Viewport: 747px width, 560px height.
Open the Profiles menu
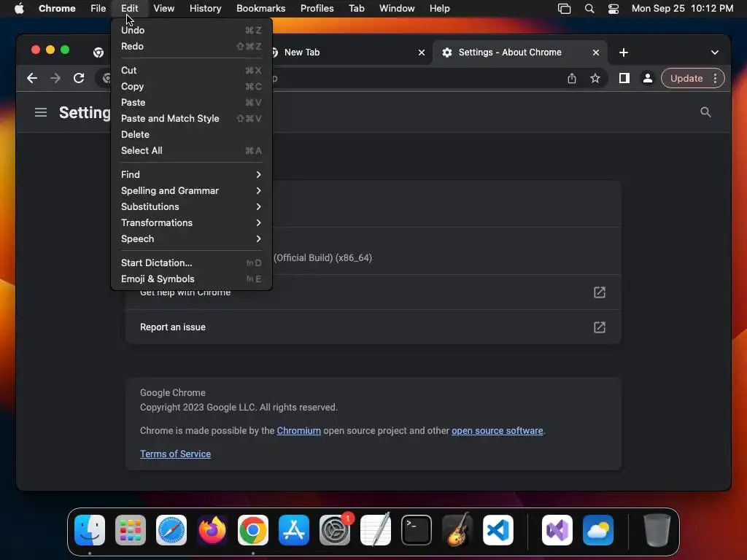(317, 9)
